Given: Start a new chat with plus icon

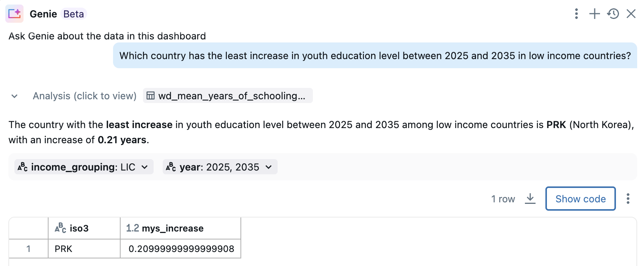Looking at the screenshot, I should coord(594,14).
